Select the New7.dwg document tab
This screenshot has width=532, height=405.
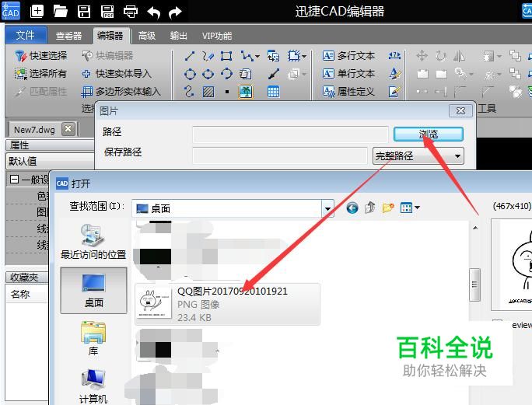point(34,130)
